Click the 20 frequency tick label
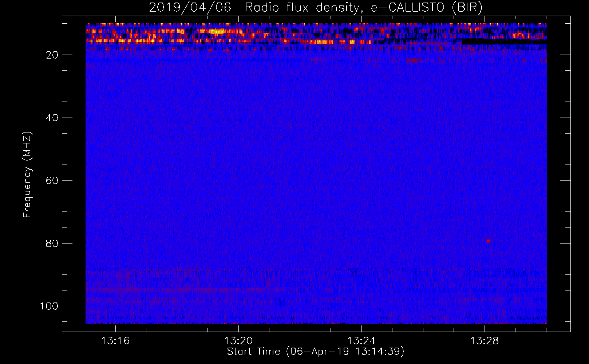This screenshot has height=364, width=589. (x=52, y=55)
